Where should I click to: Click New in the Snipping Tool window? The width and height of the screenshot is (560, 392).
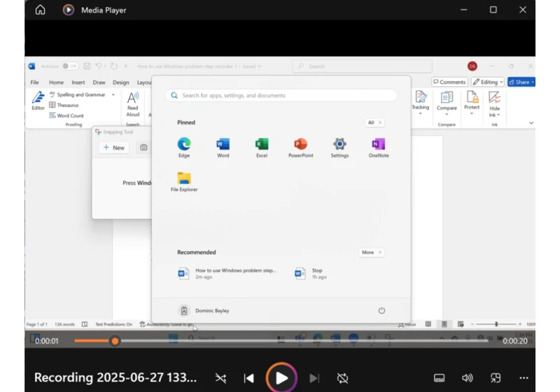point(114,148)
